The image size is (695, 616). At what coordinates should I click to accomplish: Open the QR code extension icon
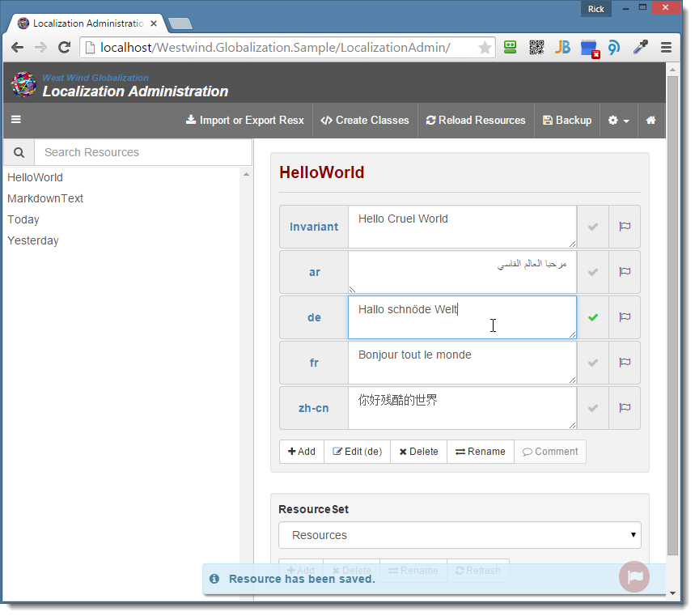tap(536, 47)
